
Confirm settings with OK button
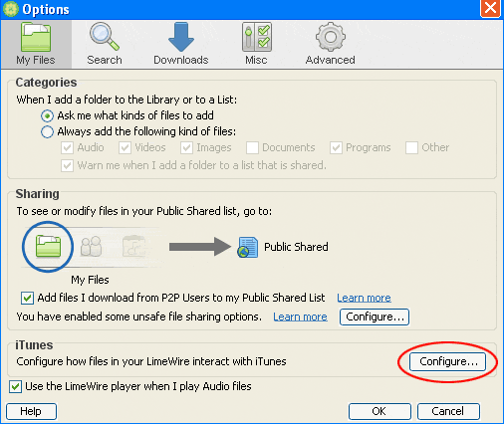point(379,411)
